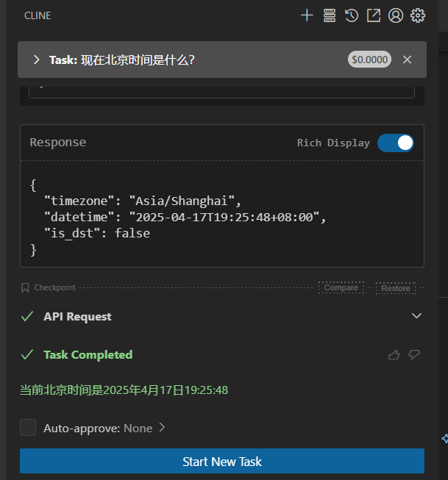
Task: Expand the API Request details chevron
Action: click(416, 315)
